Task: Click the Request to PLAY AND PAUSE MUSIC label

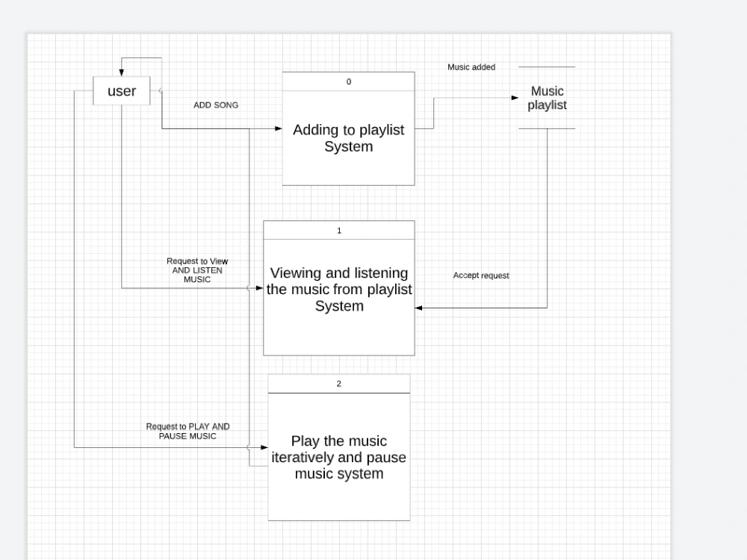Action: click(188, 431)
